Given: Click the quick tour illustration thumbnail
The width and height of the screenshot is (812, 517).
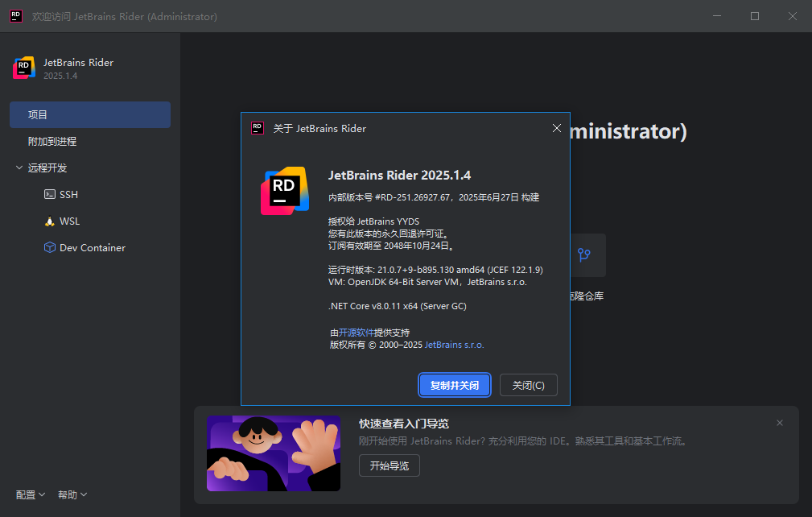Looking at the screenshot, I should (x=274, y=453).
